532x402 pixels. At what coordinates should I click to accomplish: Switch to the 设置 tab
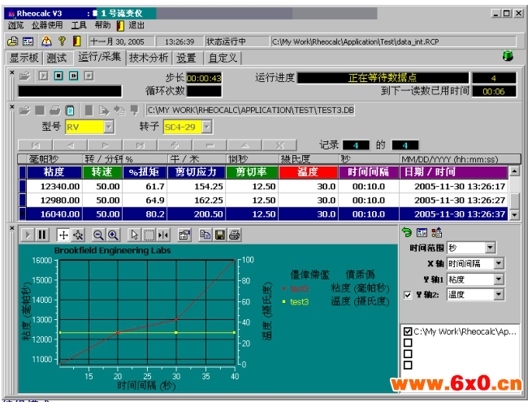coord(186,58)
